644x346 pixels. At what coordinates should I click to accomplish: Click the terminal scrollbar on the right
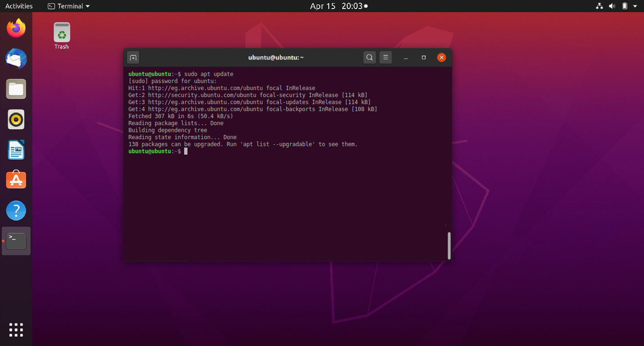coord(449,245)
